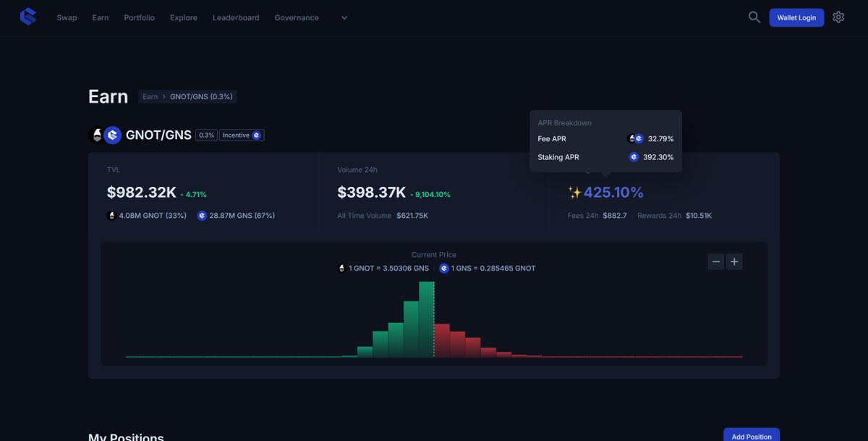The width and height of the screenshot is (868, 441).
Task: Click the 1 GNOT = 3.50306 GNS text
Action: [x=388, y=268]
